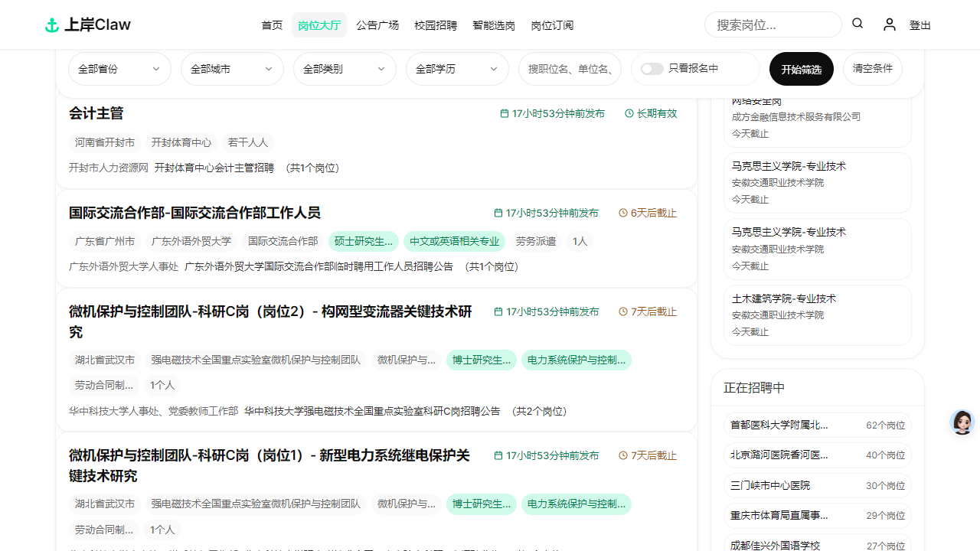The height and width of the screenshot is (551, 980).
Task: Click the user profile icon
Action: [889, 24]
